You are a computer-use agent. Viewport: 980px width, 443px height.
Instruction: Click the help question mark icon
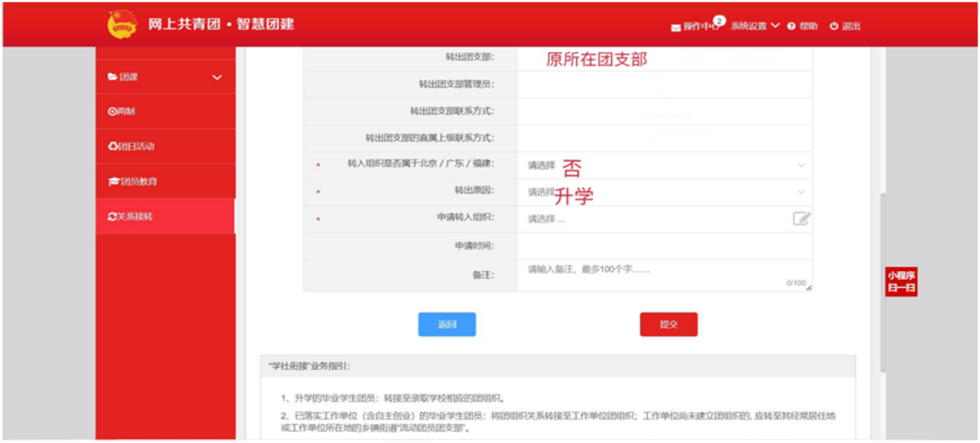click(791, 26)
